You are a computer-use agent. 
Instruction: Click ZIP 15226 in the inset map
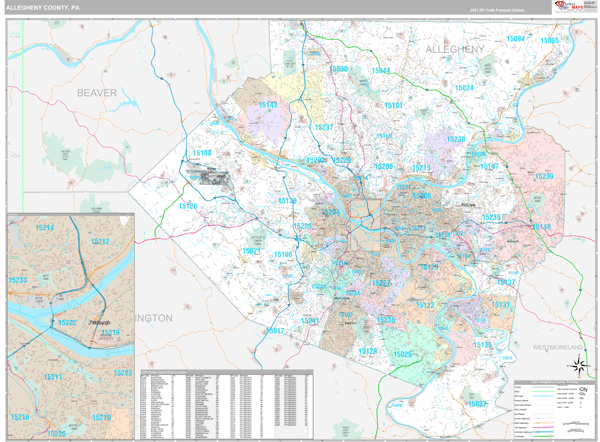click(x=57, y=434)
